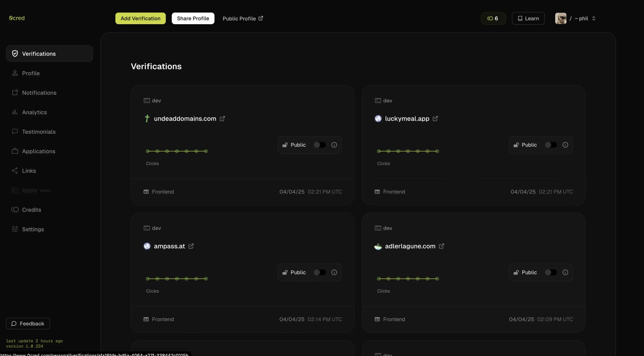
Task: Click the luckymeal.app favicon
Action: click(x=378, y=119)
